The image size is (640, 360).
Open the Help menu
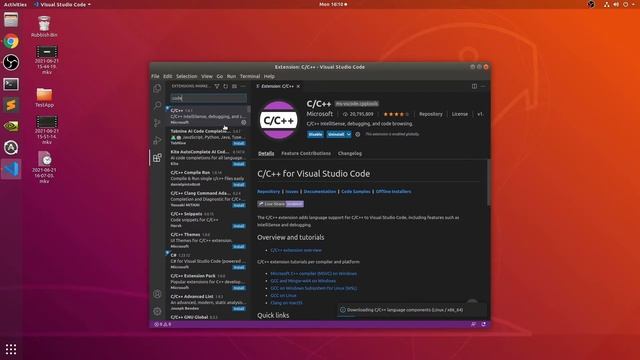click(x=269, y=76)
